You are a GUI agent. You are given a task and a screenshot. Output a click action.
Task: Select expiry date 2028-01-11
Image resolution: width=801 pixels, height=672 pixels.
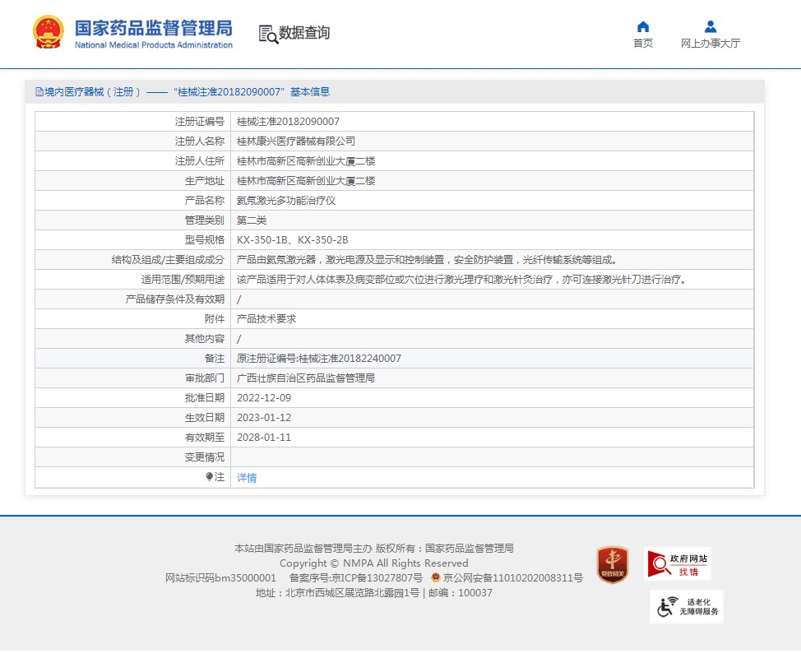(264, 438)
